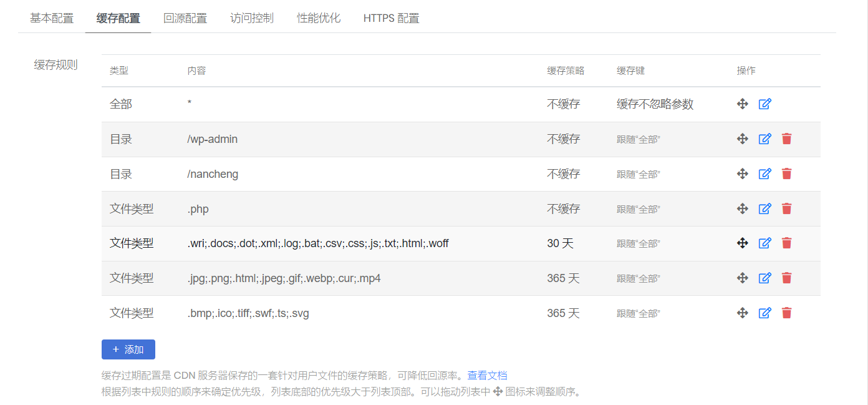Delete the .wri;.docs 30-day rule
This screenshot has width=868, height=405.
(786, 243)
